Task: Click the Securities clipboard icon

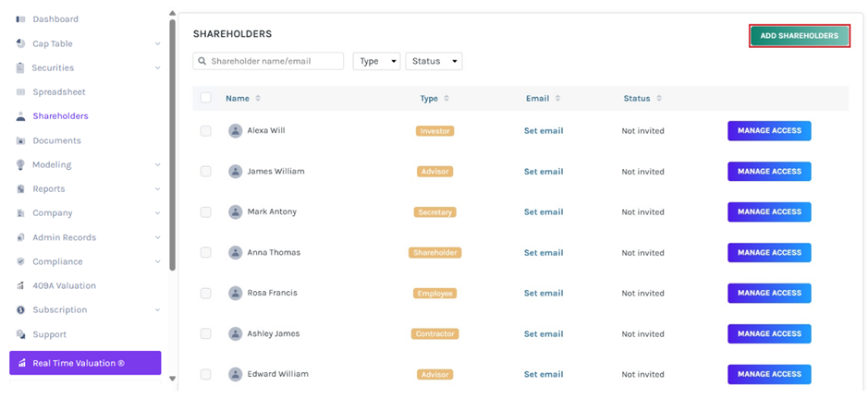Action: tap(20, 68)
